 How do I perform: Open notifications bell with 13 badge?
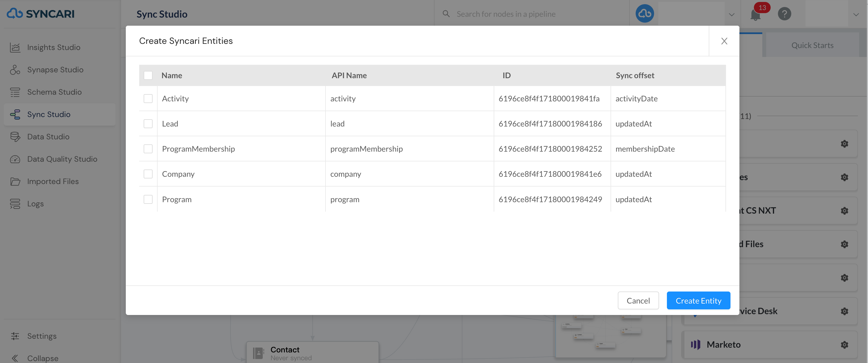[756, 15]
